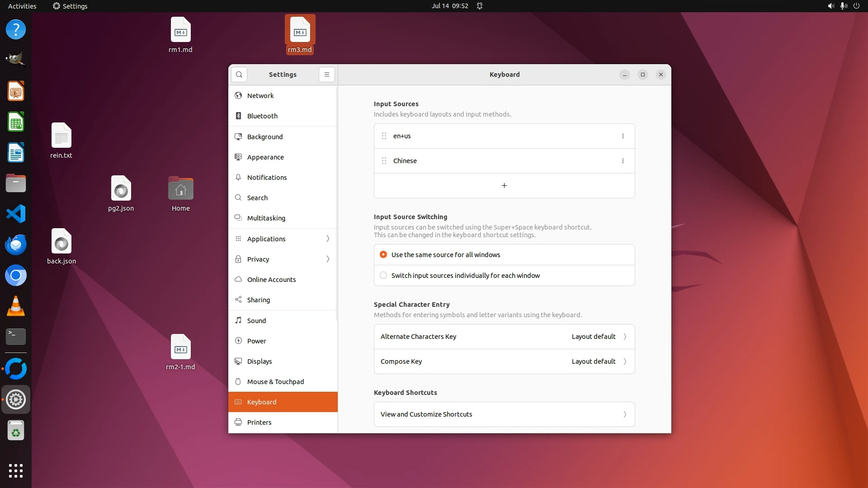This screenshot has height=488, width=868.
Task: Go to Mouse & Touchpad settings
Action: coord(275,382)
